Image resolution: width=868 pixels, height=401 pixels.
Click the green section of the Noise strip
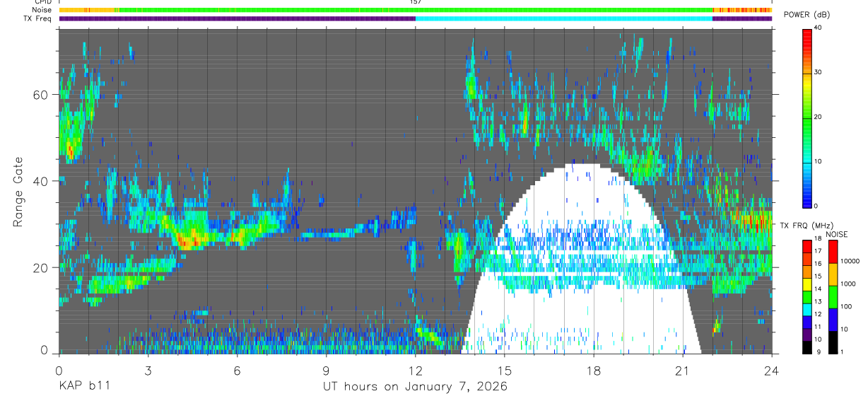[x=416, y=11]
